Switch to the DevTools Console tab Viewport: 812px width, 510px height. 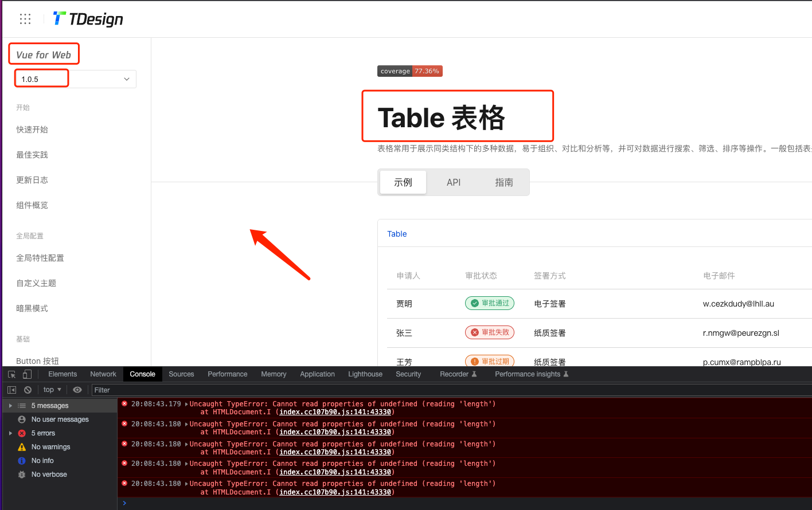pyautogui.click(x=142, y=374)
